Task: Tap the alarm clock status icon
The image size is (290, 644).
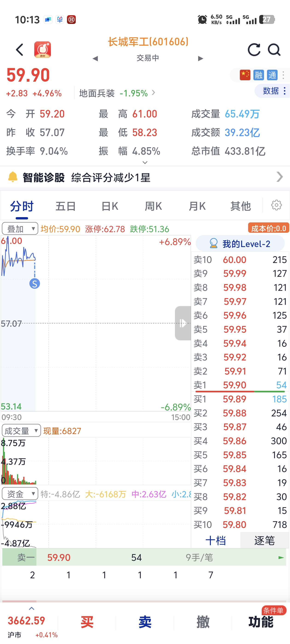Action: pyautogui.click(x=202, y=20)
